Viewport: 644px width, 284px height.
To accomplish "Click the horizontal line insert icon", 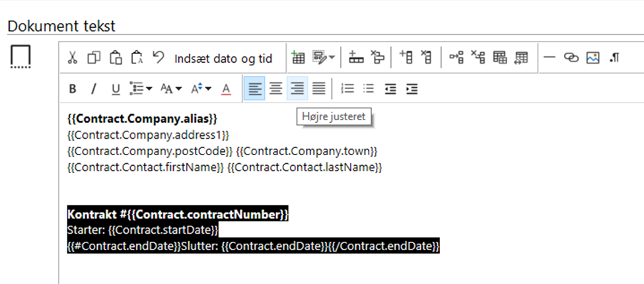I will (x=549, y=58).
